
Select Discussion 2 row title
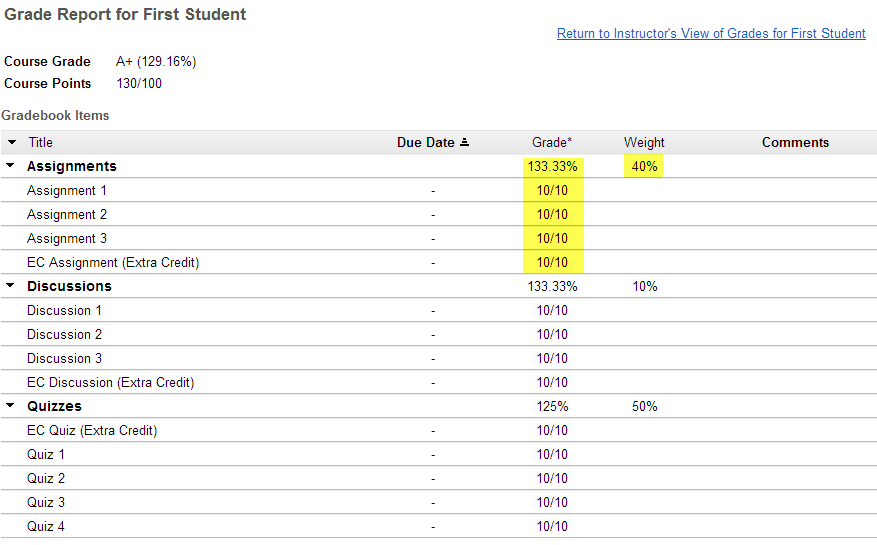pos(64,334)
